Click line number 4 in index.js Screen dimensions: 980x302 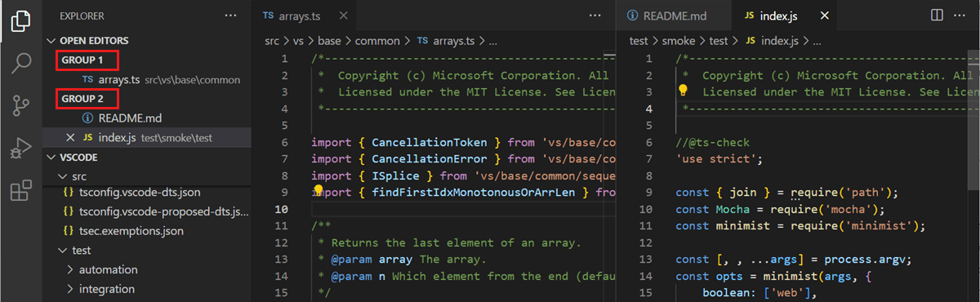(x=649, y=109)
